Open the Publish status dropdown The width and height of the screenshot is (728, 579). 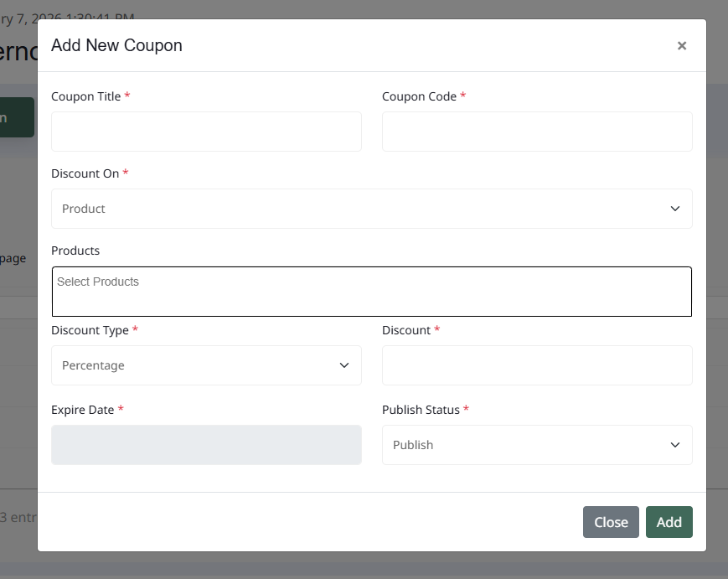tap(536, 445)
